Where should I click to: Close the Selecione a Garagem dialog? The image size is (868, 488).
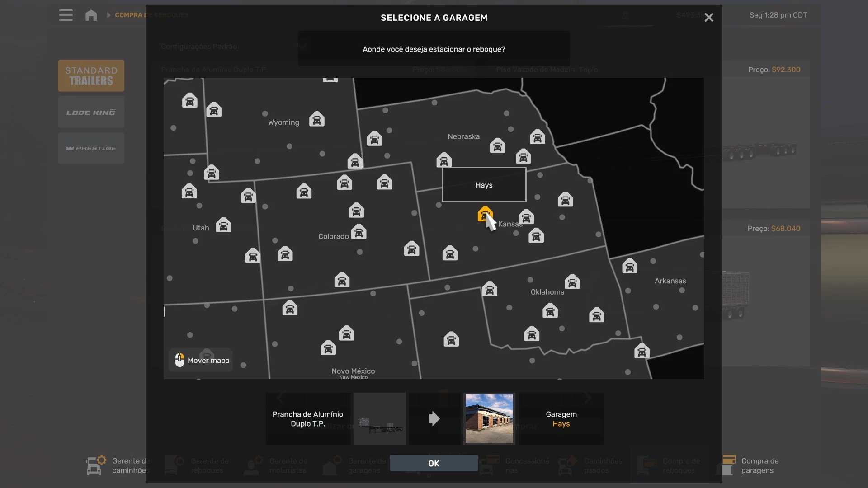(x=708, y=17)
